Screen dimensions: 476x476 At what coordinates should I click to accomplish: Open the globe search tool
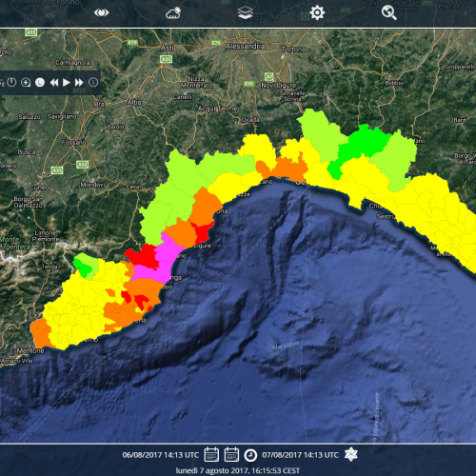click(389, 13)
